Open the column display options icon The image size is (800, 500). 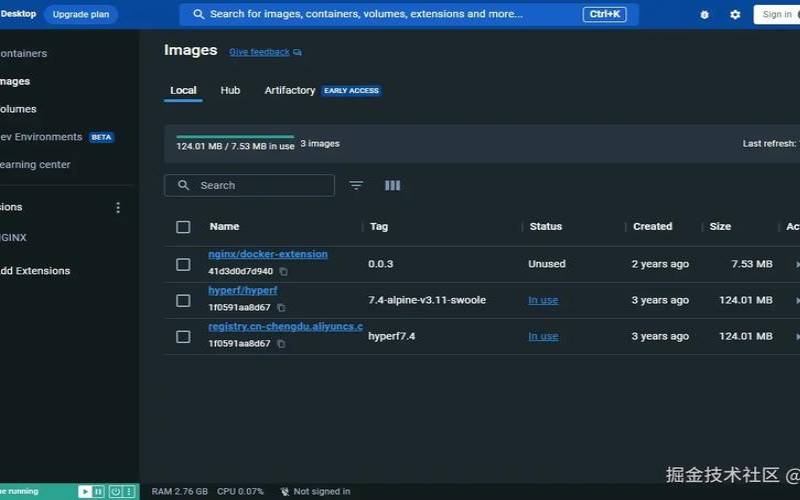pos(392,185)
